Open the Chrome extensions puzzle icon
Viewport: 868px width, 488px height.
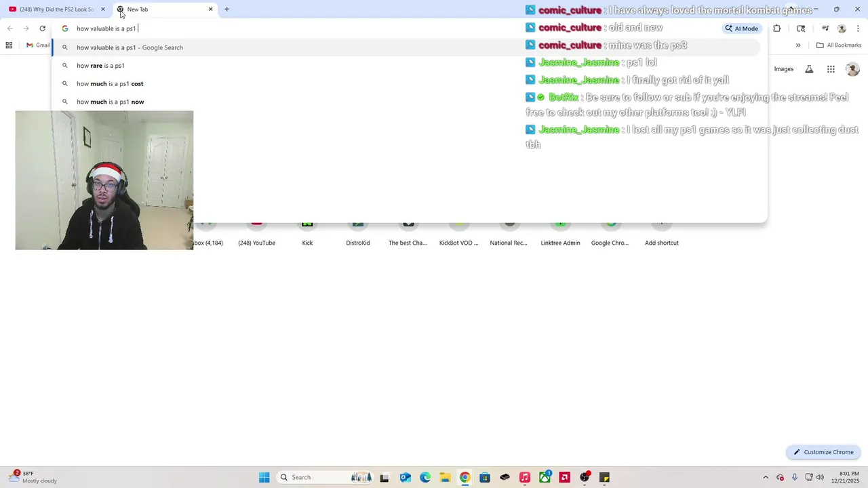(x=777, y=28)
